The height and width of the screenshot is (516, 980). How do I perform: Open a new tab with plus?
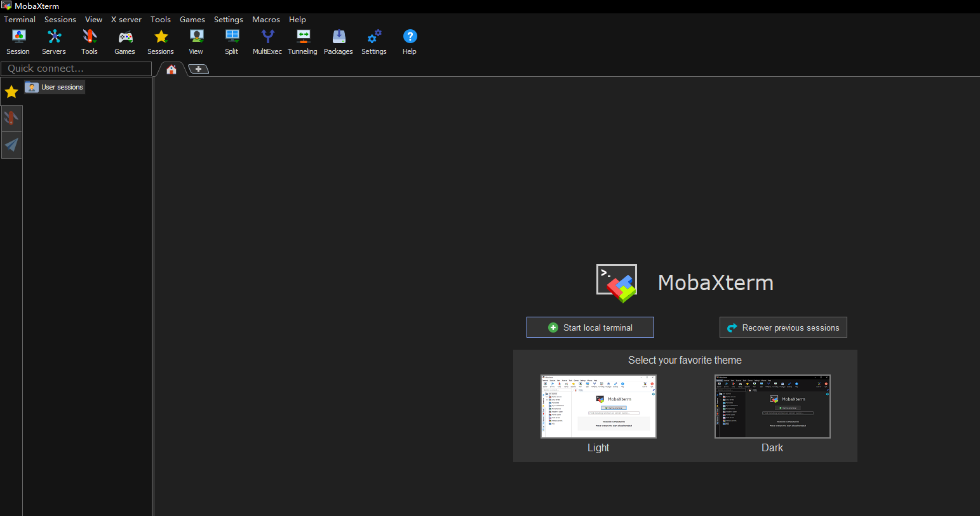pos(199,69)
